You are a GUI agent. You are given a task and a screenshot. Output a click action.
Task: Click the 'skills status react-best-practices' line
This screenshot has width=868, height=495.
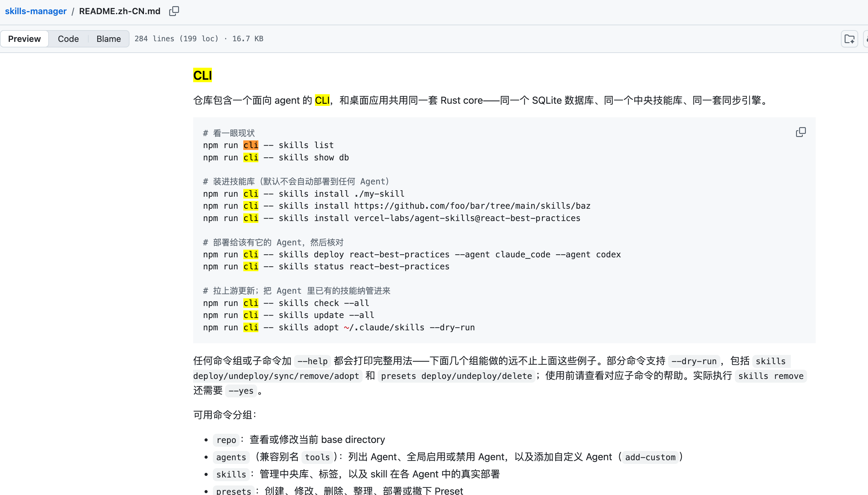pos(326,267)
